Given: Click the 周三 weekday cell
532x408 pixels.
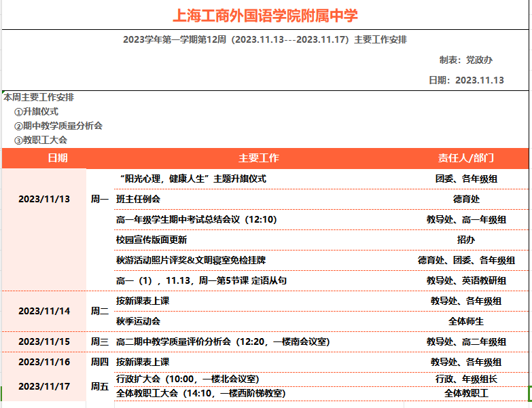Looking at the screenshot, I should pyautogui.click(x=100, y=341).
